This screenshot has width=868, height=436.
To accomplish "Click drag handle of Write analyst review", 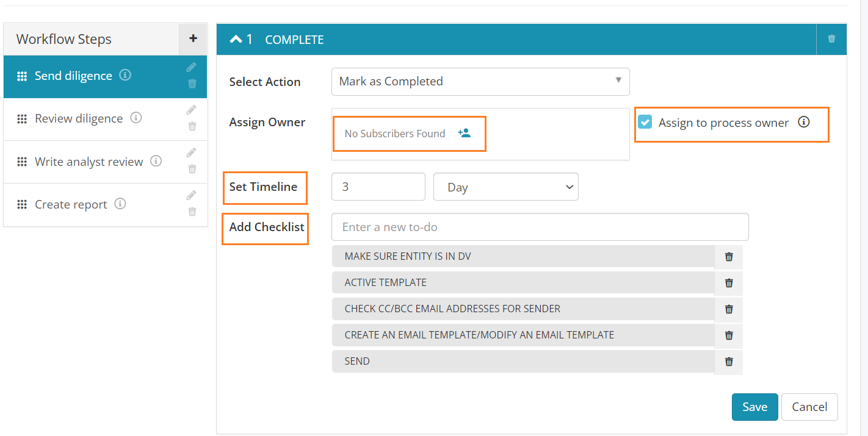I will [x=22, y=162].
